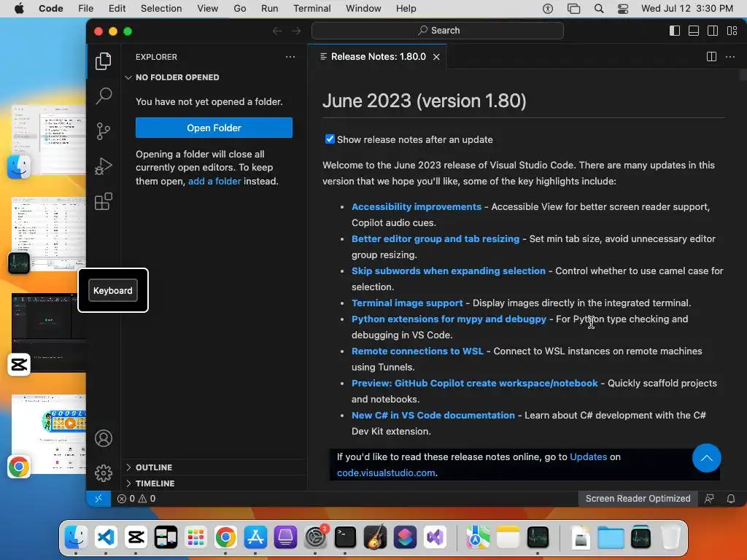Open Run and Debug view
Viewport: 747px width, 560px height.
tap(103, 166)
